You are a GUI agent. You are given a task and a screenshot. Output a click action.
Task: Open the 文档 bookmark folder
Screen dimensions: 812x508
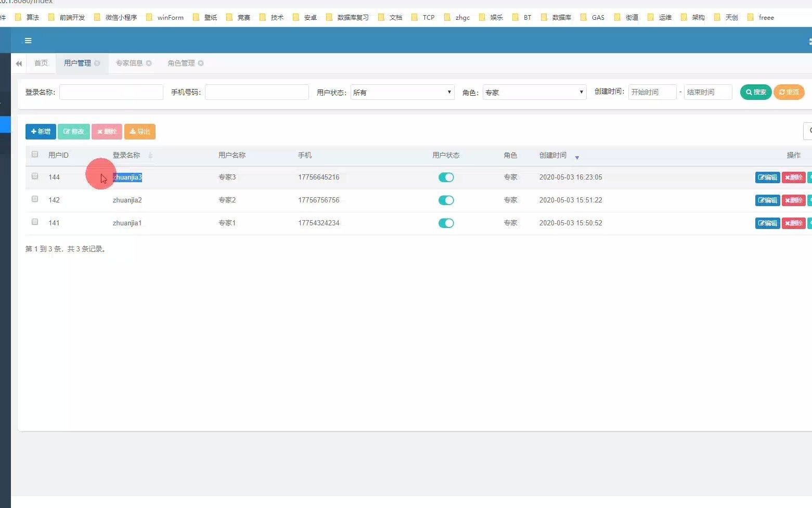[390, 17]
